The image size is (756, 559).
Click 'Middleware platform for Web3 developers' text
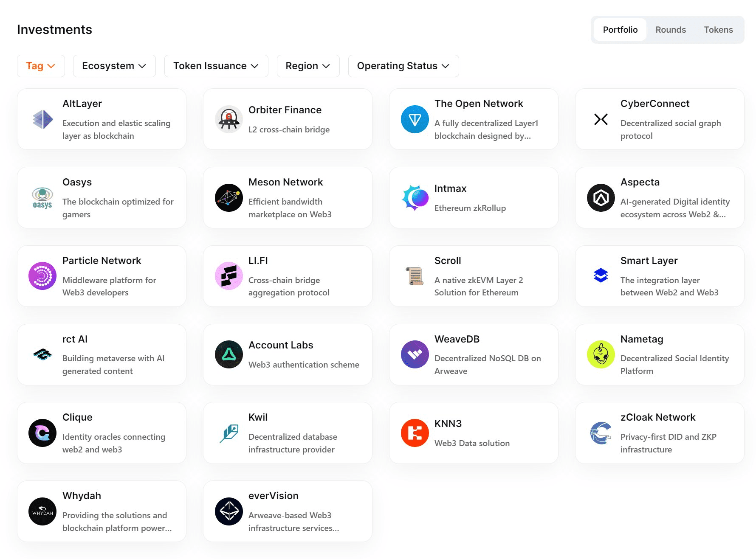tap(109, 286)
